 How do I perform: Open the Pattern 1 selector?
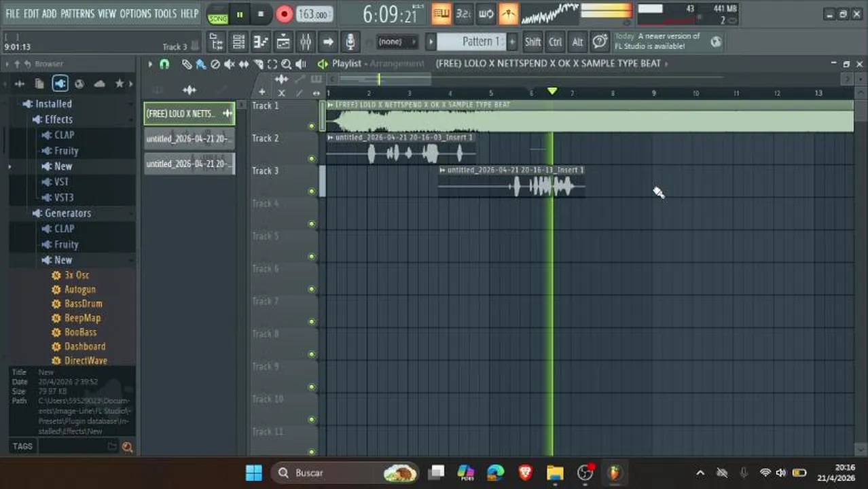[471, 41]
